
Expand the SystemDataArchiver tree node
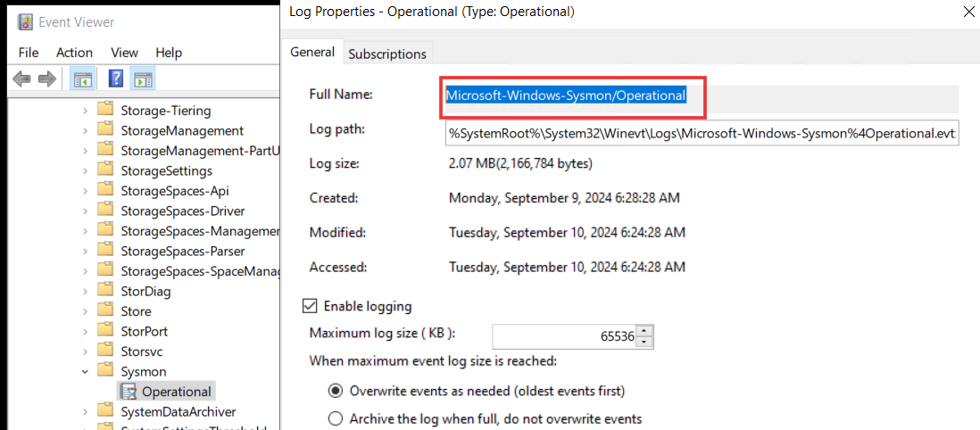click(x=86, y=412)
